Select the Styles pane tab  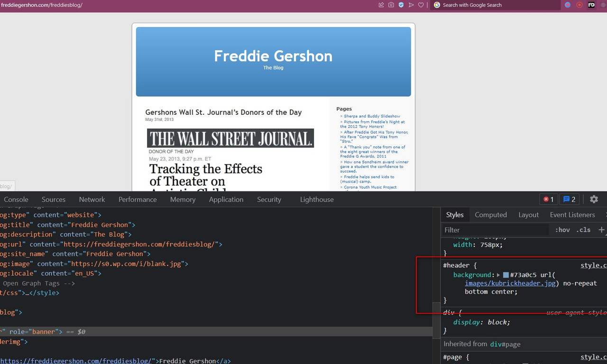tap(455, 215)
